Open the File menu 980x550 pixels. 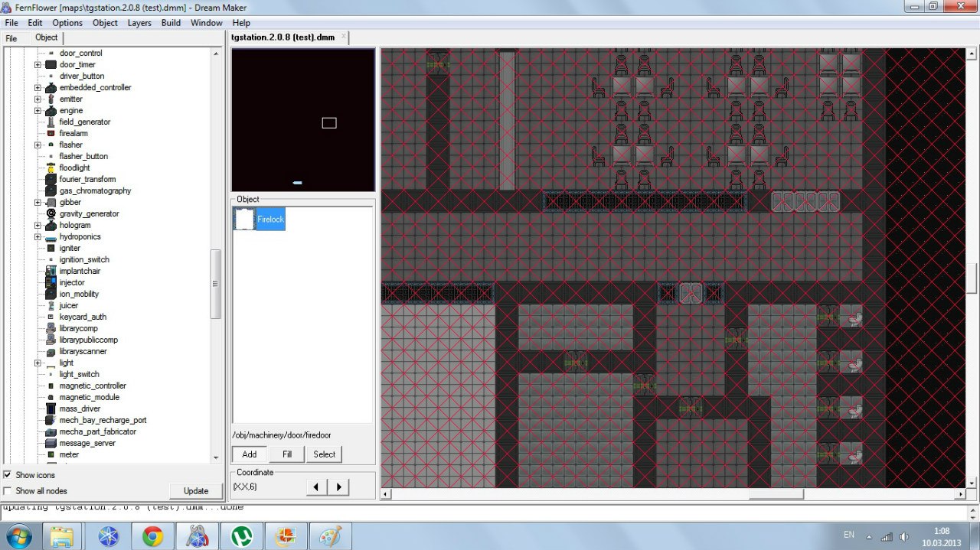tap(11, 23)
